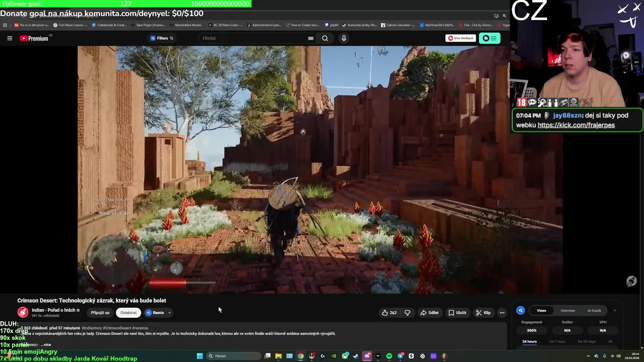Click the Odebírat subscribe button
This screenshot has width=644, height=362.
click(128, 313)
